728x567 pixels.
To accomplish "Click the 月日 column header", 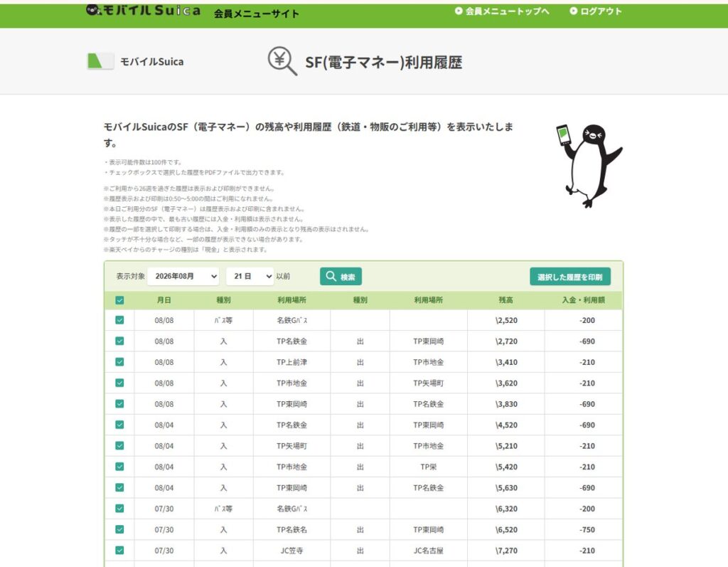I will pyautogui.click(x=164, y=300).
